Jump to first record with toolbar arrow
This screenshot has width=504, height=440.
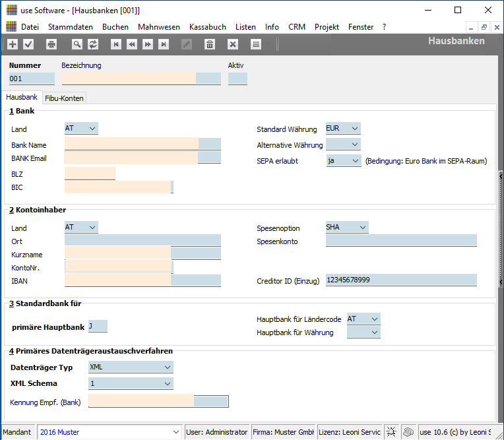point(116,44)
